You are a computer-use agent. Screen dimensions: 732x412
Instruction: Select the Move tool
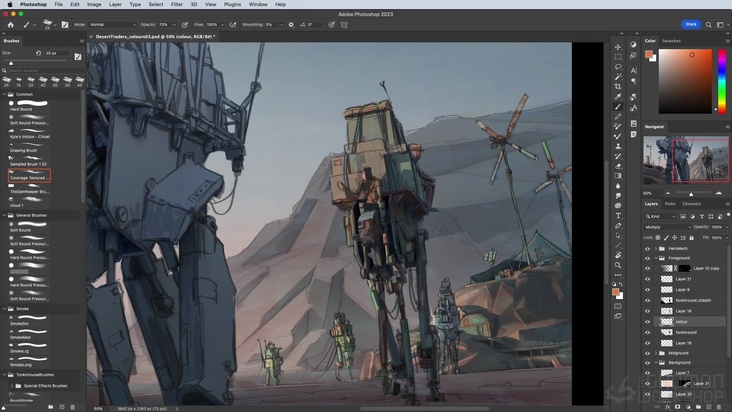(618, 47)
